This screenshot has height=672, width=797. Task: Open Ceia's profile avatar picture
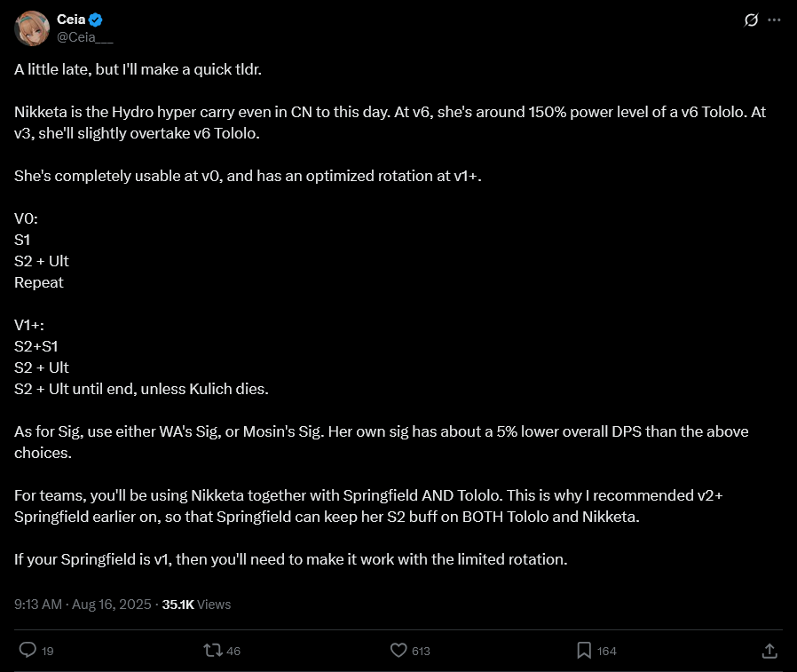(x=32, y=28)
